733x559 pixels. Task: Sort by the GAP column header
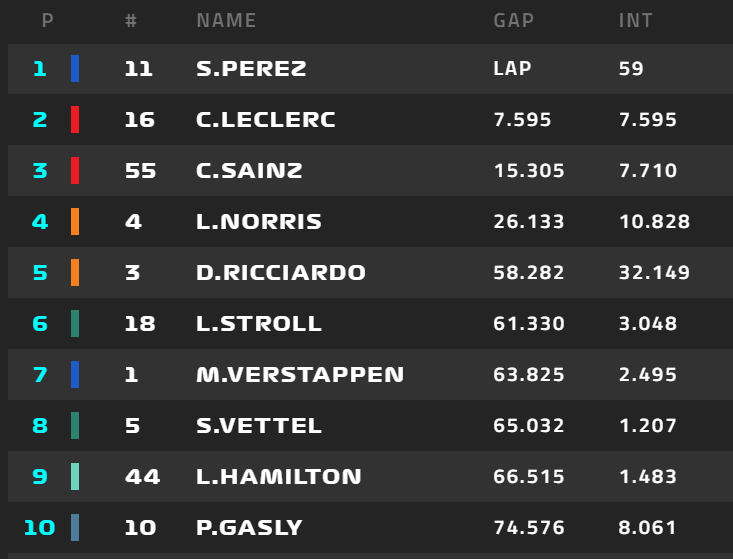tap(513, 21)
